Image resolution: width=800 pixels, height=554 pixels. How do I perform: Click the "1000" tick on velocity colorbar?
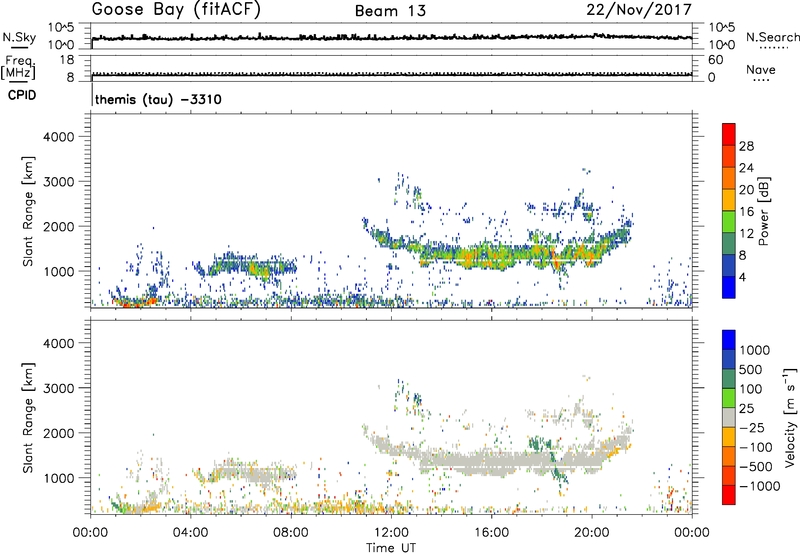[755, 350]
